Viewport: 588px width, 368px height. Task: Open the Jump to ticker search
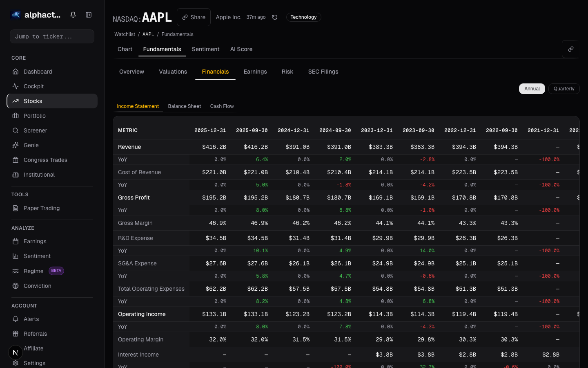tap(52, 36)
